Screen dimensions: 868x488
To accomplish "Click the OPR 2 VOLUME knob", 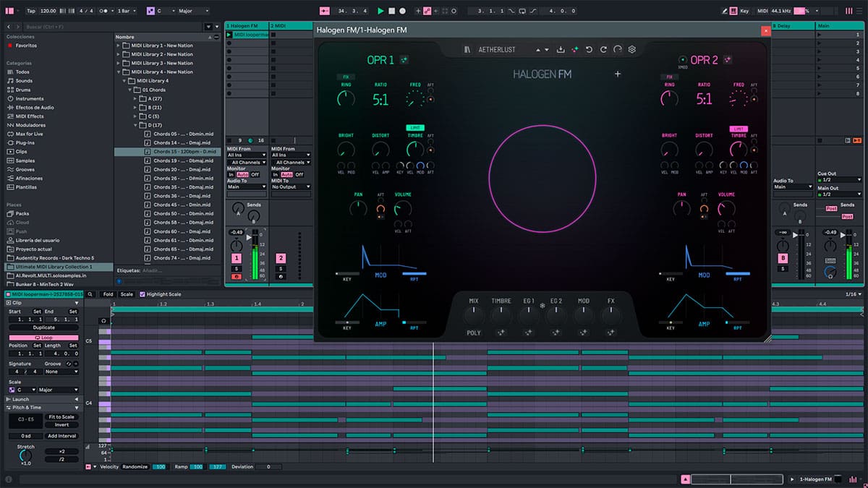I will click(x=726, y=209).
